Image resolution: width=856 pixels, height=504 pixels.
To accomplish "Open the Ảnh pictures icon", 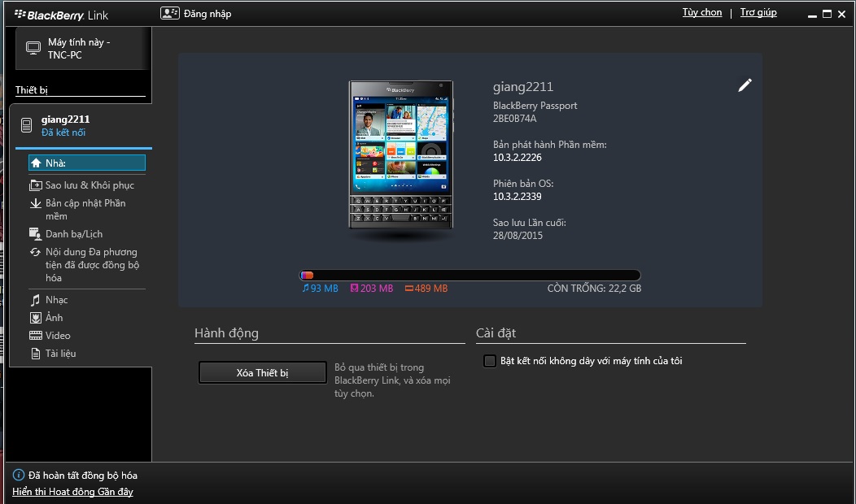I will (36, 318).
